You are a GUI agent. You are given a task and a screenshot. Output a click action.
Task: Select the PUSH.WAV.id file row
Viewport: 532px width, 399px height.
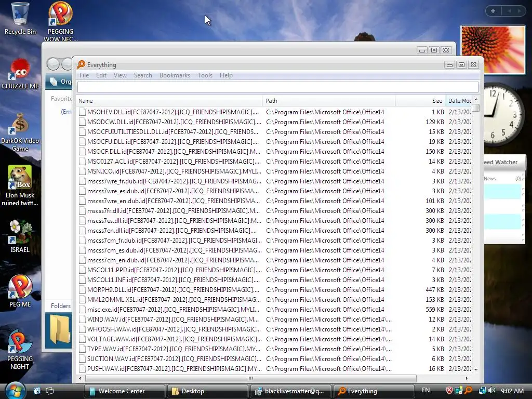pyautogui.click(x=274, y=368)
